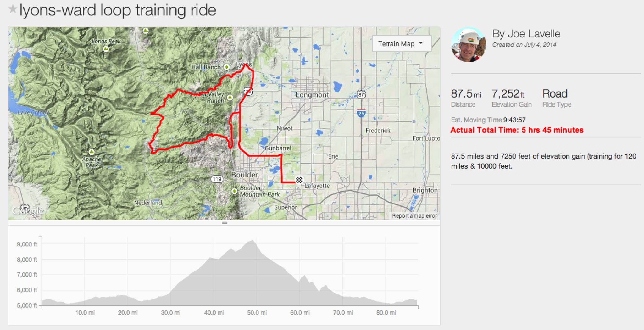
Task: Star the lyons-ward loop training ride route
Action: (13, 9)
